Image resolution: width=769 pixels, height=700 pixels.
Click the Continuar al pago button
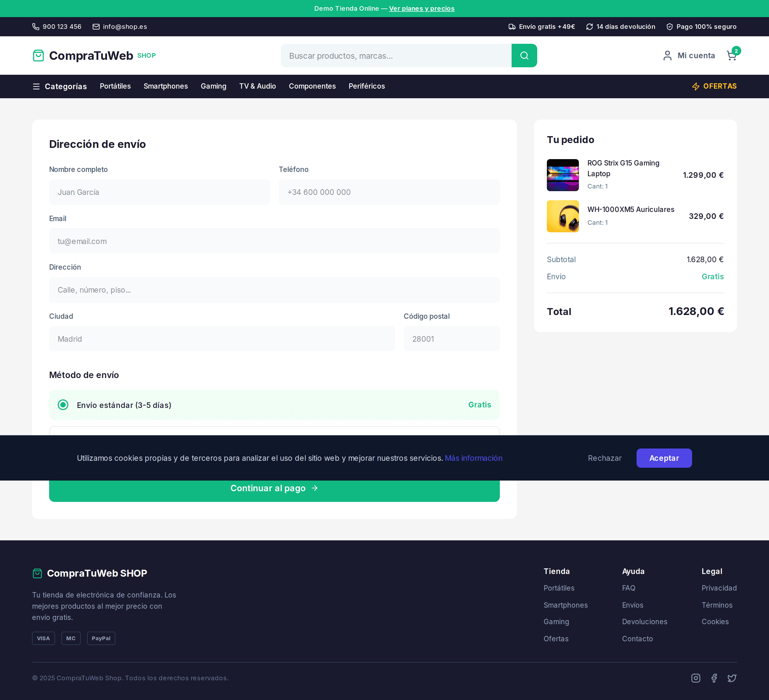point(274,488)
